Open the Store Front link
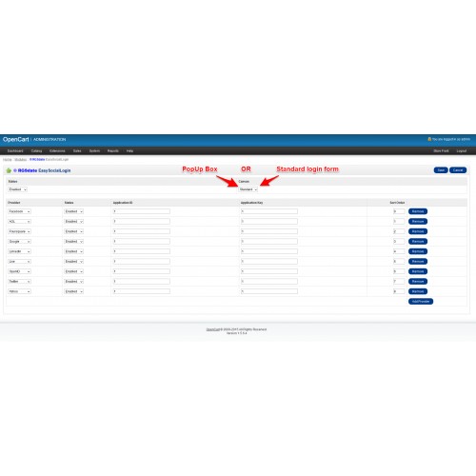Image resolution: width=476 pixels, height=476 pixels. point(441,151)
